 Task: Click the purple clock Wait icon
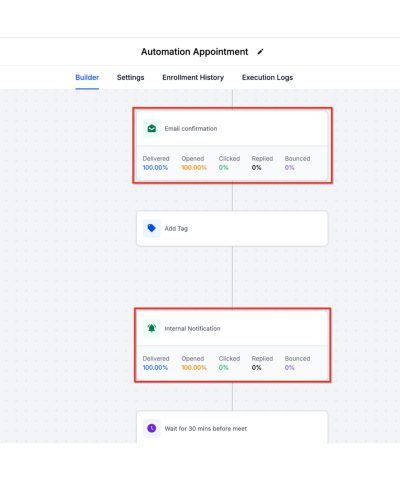(x=152, y=428)
